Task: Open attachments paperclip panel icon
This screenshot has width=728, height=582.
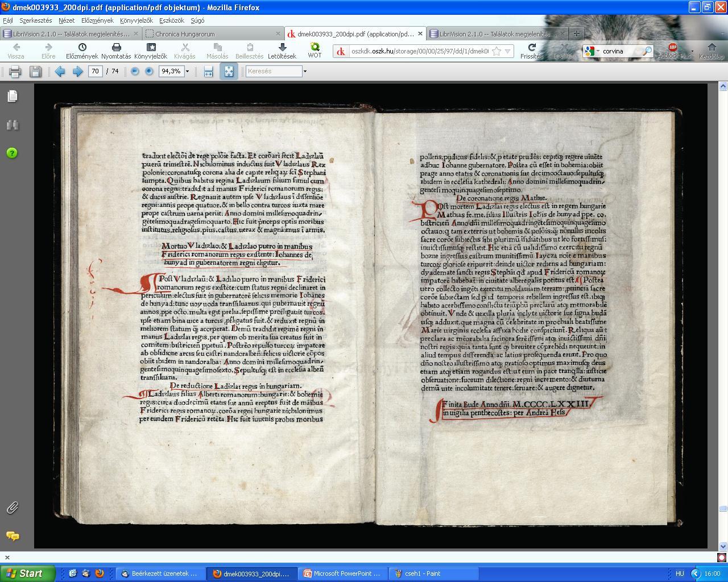Action: point(12,508)
